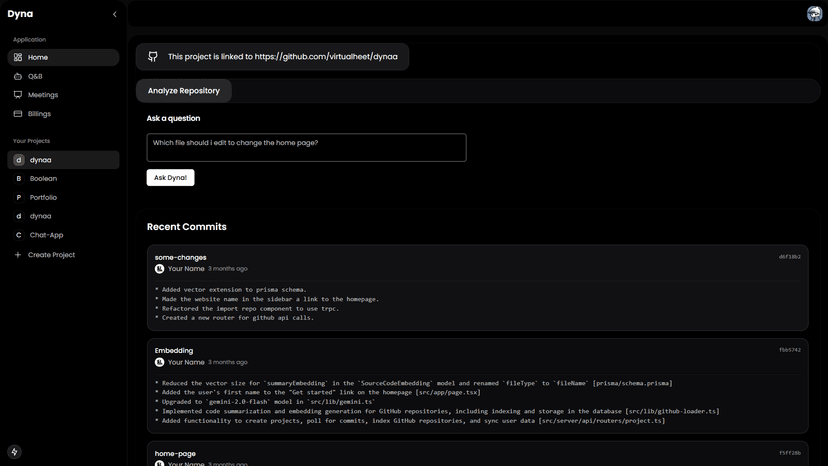The height and width of the screenshot is (466, 828).
Task: Click commit hash d6f18b2
Action: pos(789,257)
